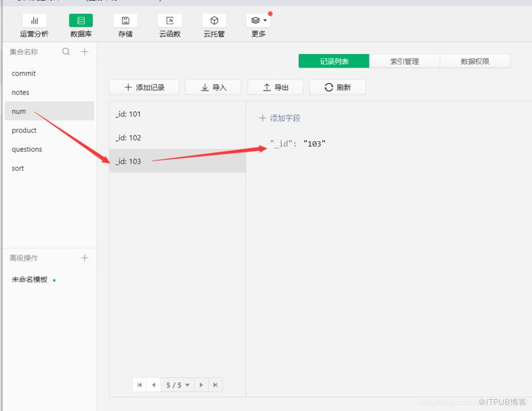Viewport: 532px width, 411px height.
Task: Click the "103" field value
Action: [x=314, y=144]
